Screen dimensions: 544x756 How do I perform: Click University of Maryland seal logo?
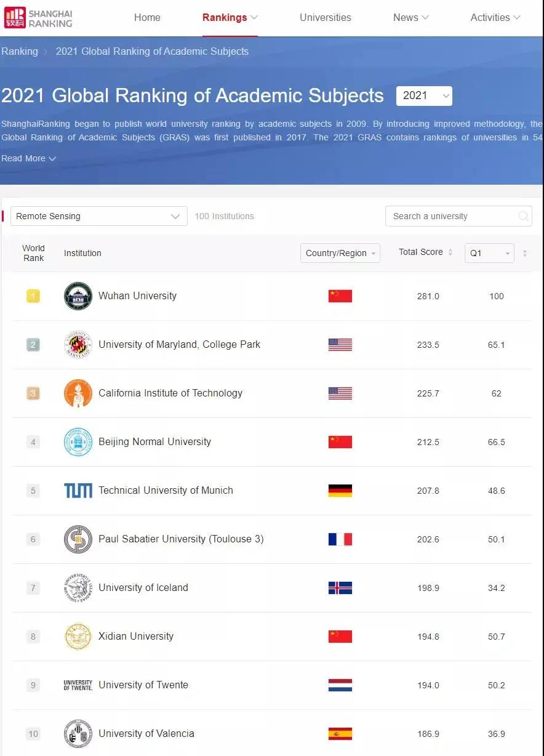[x=78, y=345]
